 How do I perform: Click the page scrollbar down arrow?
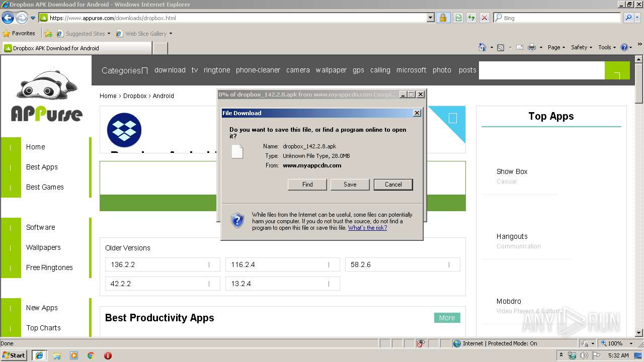639,332
